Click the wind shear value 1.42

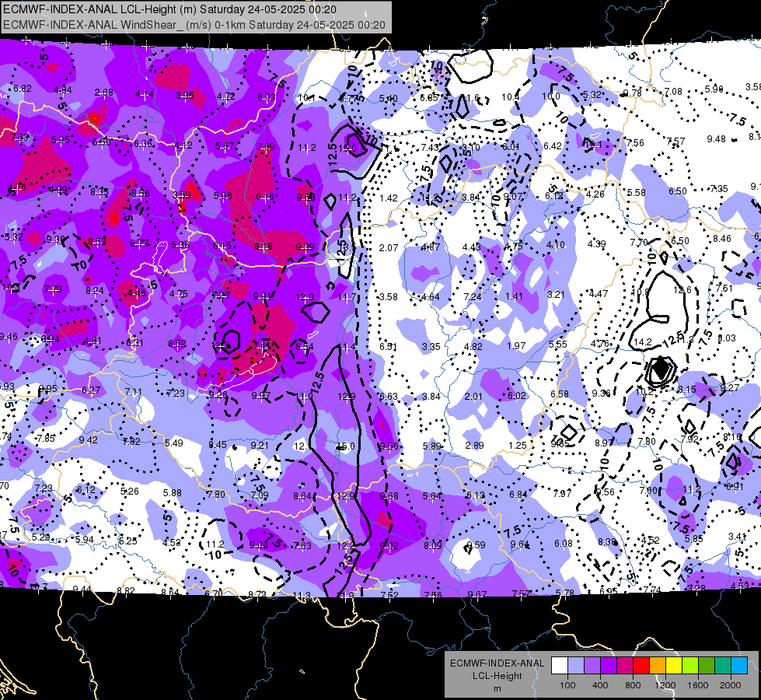click(388, 198)
